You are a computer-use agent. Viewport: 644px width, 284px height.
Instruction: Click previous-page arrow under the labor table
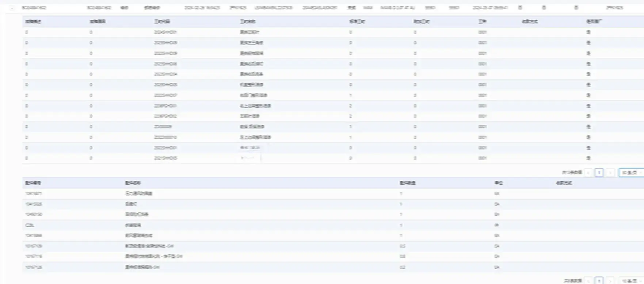coord(588,173)
